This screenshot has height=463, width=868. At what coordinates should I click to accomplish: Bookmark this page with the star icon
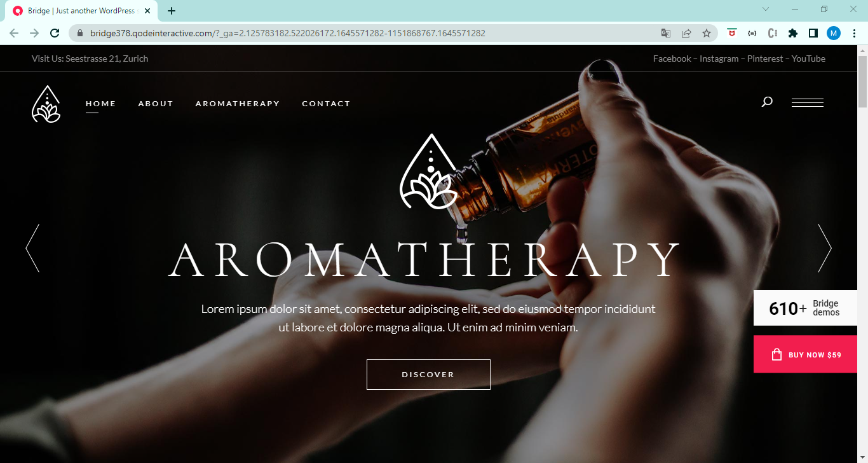pos(706,33)
